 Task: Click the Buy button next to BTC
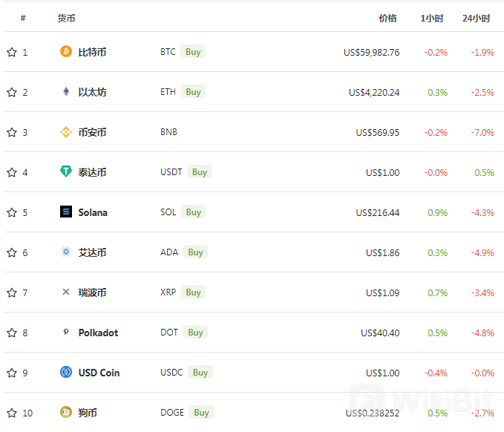(193, 51)
